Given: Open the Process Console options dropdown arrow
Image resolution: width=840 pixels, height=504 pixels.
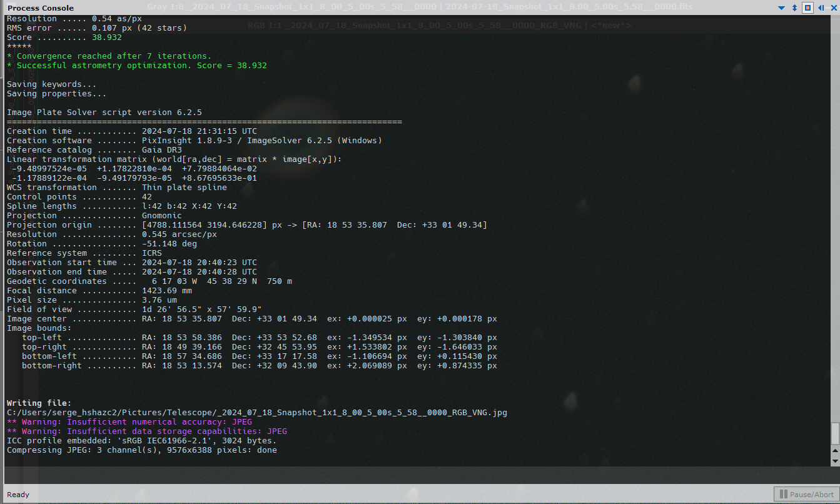Looking at the screenshot, I should click(x=781, y=8).
